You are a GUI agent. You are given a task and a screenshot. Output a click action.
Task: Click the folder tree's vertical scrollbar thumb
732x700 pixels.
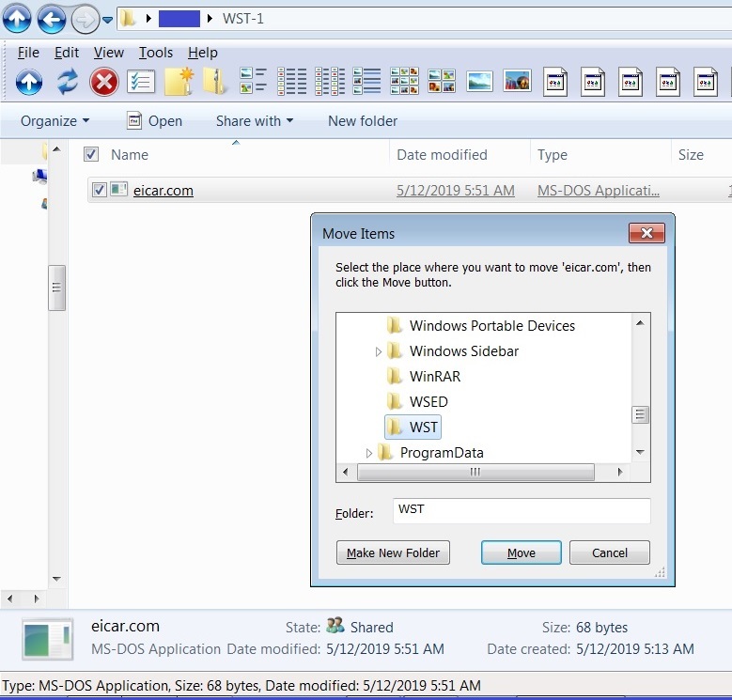(640, 414)
